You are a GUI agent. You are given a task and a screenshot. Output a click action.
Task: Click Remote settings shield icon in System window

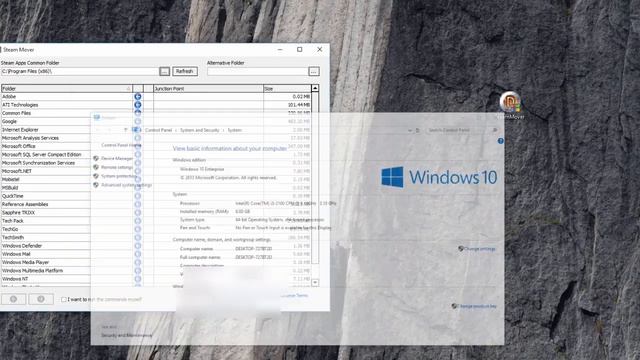[96, 167]
